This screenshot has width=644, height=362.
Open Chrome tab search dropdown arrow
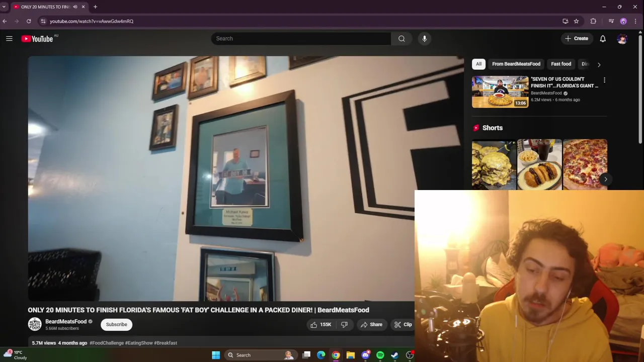[4, 7]
